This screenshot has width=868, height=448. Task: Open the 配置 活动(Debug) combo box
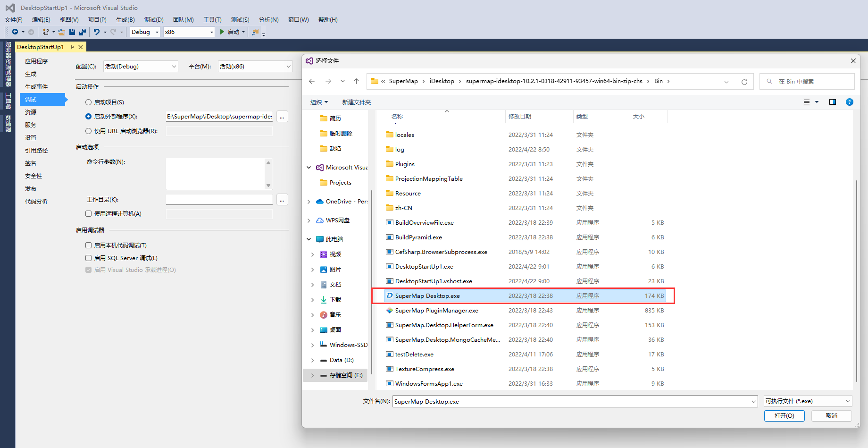[x=141, y=67]
